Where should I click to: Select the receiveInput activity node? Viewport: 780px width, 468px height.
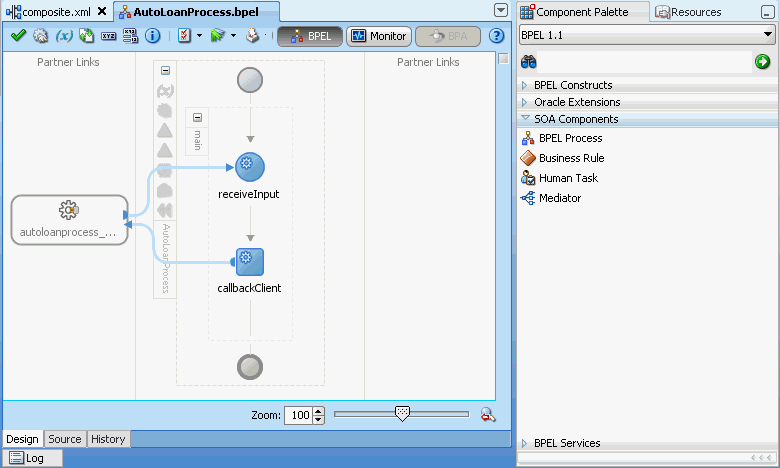(250, 167)
